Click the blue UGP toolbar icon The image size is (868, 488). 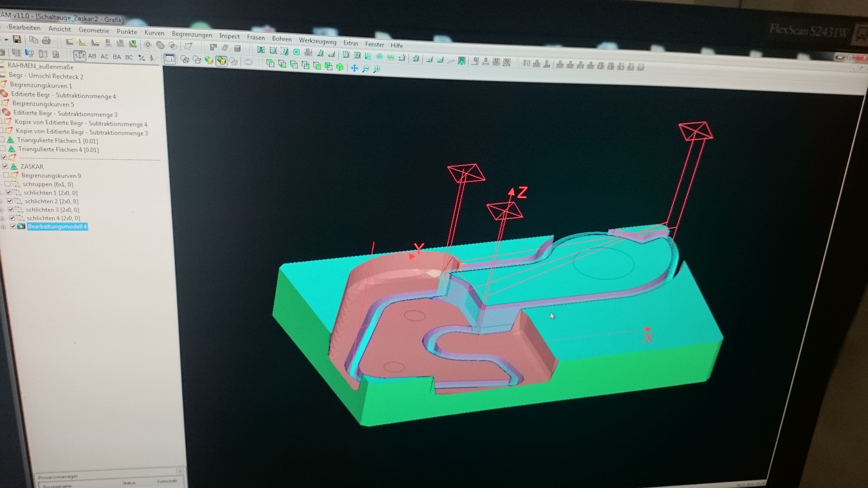[29, 53]
